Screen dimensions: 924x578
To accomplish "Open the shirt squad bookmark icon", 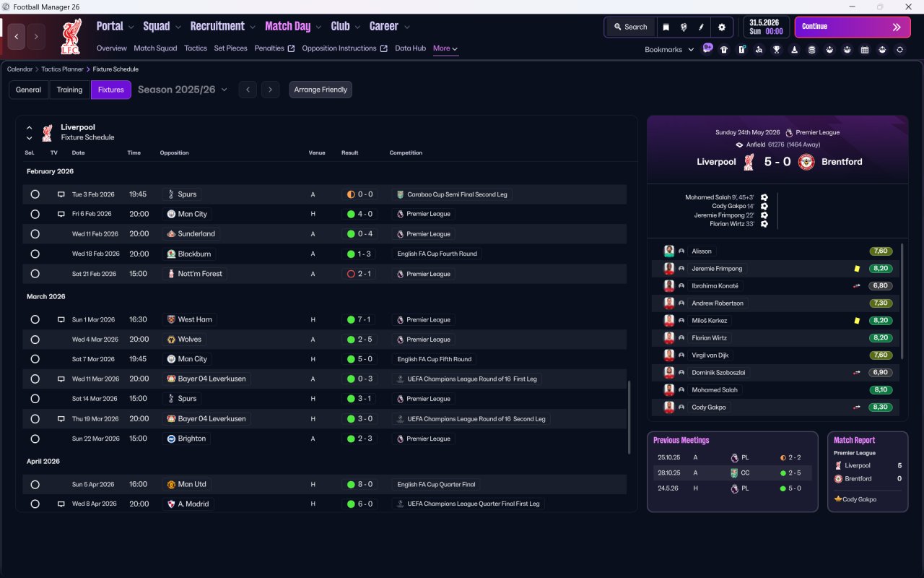I will coord(724,50).
